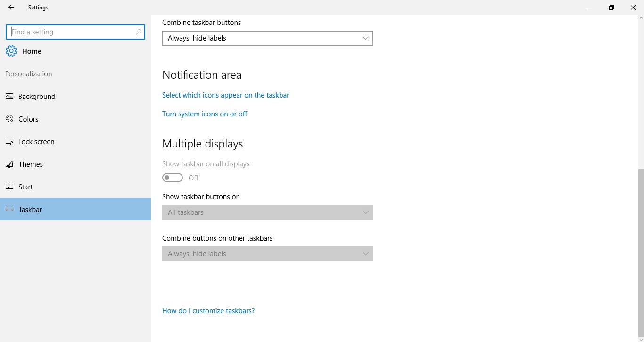The width and height of the screenshot is (644, 342).
Task: Click the Home gear icon
Action: click(11, 51)
